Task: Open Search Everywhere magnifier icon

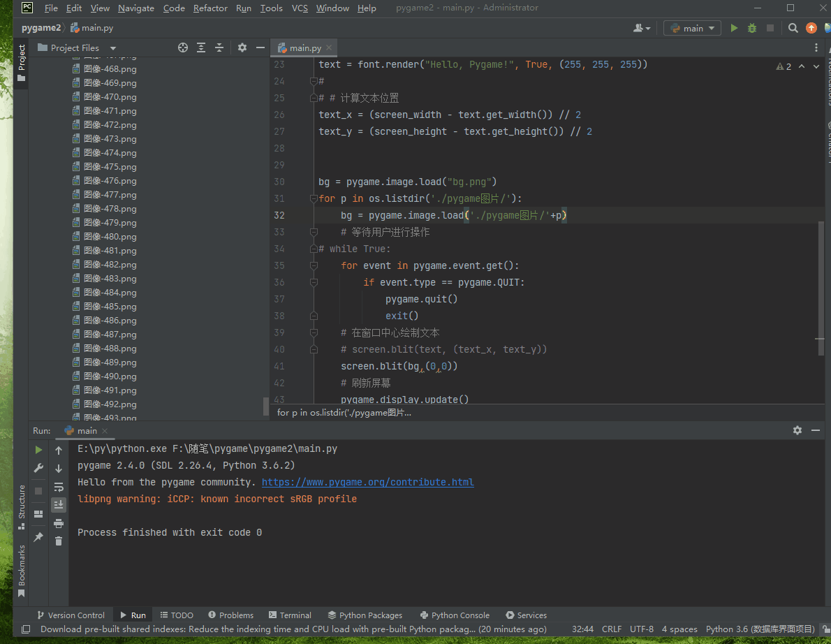Action: coord(793,28)
